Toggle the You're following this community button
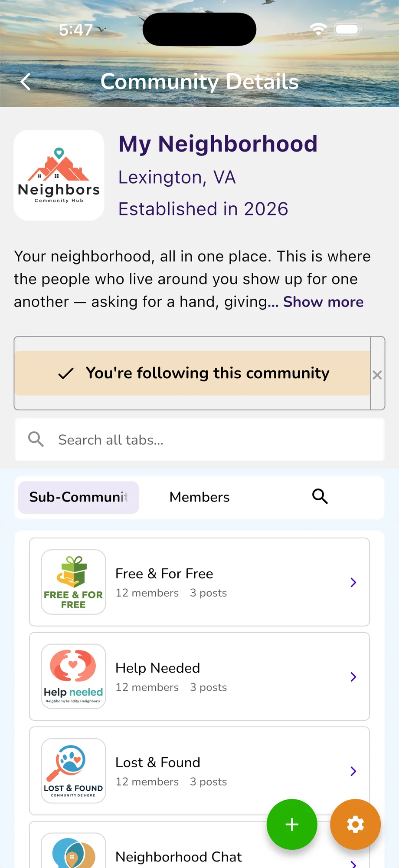 193,373
